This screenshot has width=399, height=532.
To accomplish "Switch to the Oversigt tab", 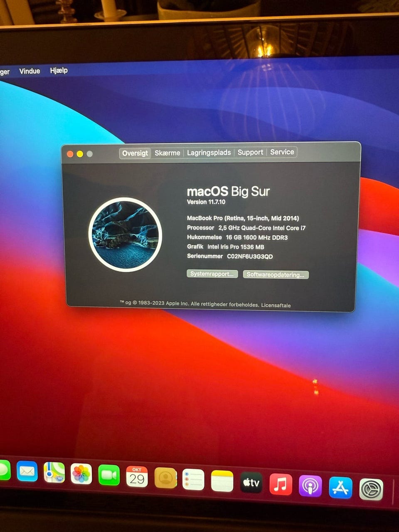I will click(135, 153).
